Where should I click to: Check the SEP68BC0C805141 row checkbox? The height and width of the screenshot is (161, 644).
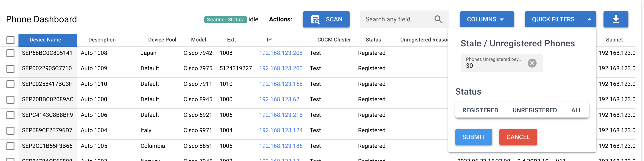(x=10, y=53)
